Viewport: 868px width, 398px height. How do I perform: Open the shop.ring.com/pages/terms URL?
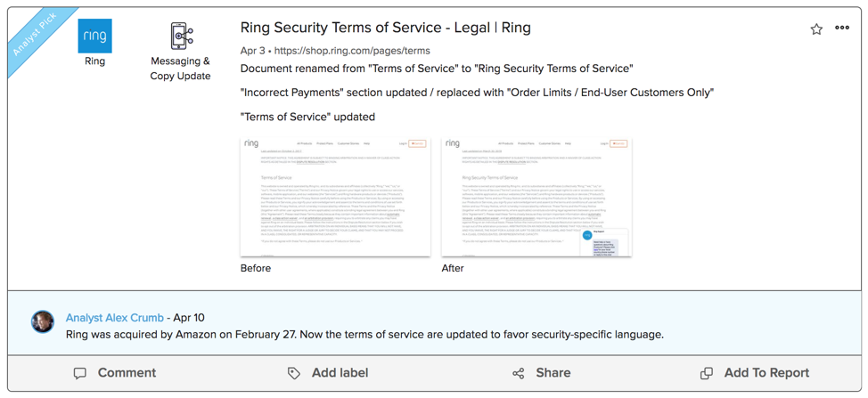coord(352,51)
